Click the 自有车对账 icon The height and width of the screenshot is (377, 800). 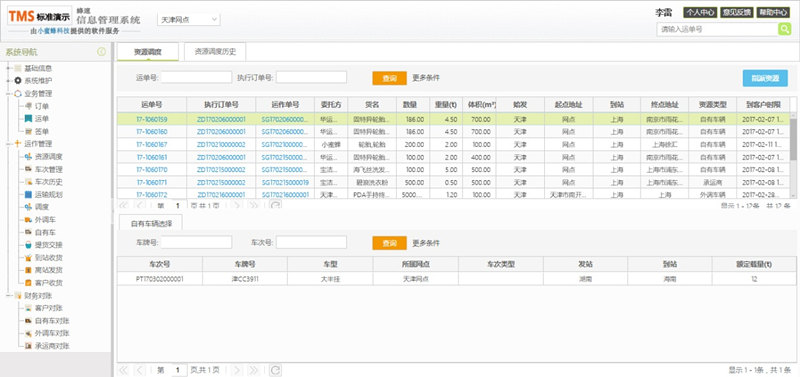29,320
